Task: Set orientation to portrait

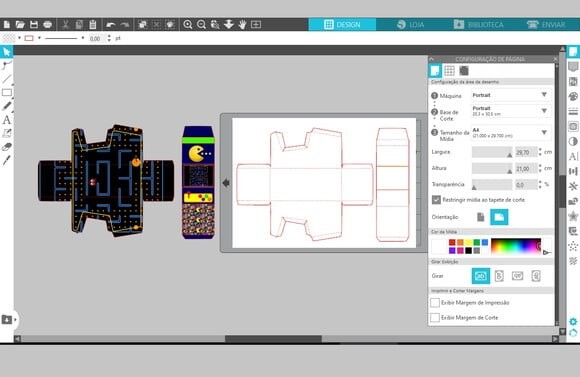Action: click(480, 217)
